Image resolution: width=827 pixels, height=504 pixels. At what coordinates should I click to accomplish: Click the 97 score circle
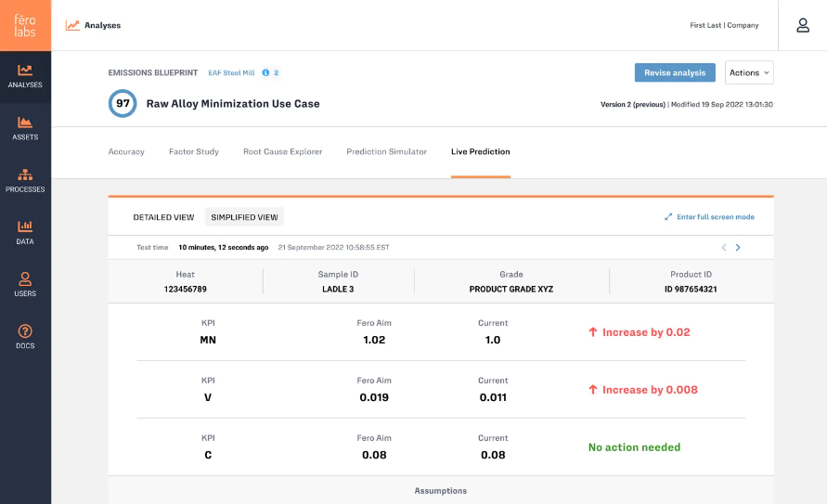click(123, 103)
